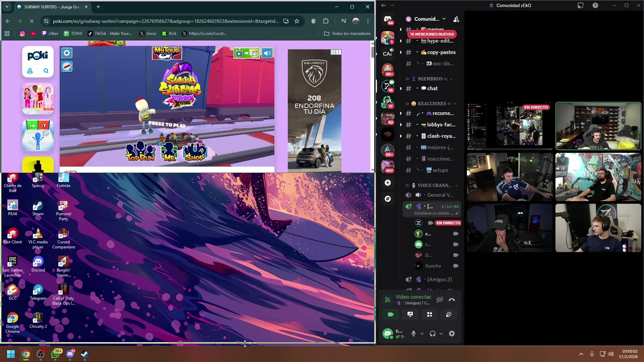
Task: Open Telegram desktop shortcut
Action: pyautogui.click(x=38, y=293)
